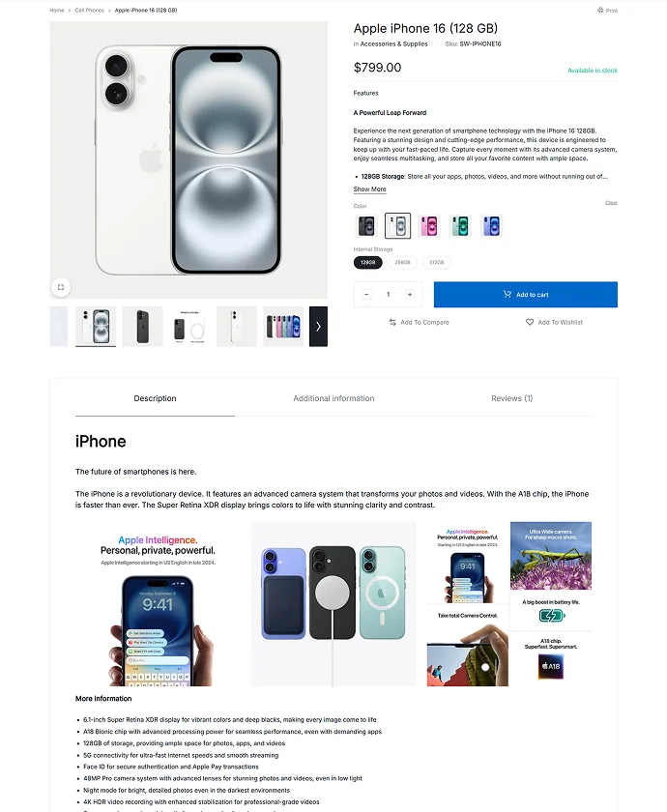
Task: Decrease quantity with minus button
Action: pos(366,295)
